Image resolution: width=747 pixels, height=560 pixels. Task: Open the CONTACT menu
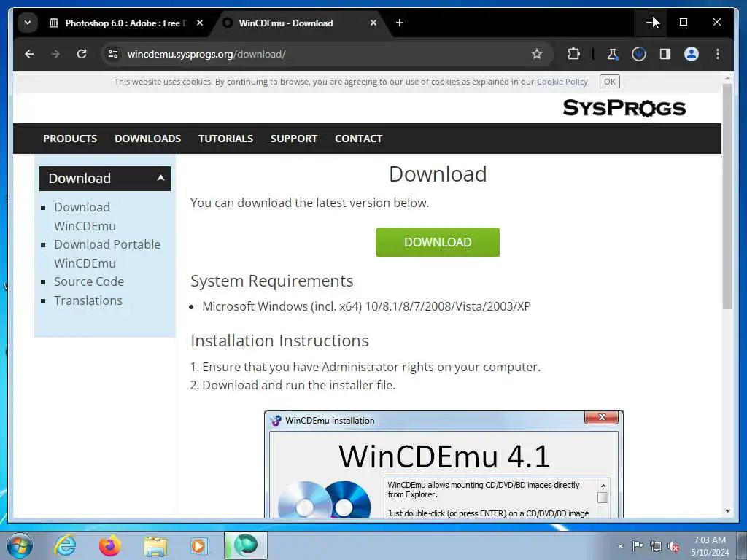click(x=359, y=139)
